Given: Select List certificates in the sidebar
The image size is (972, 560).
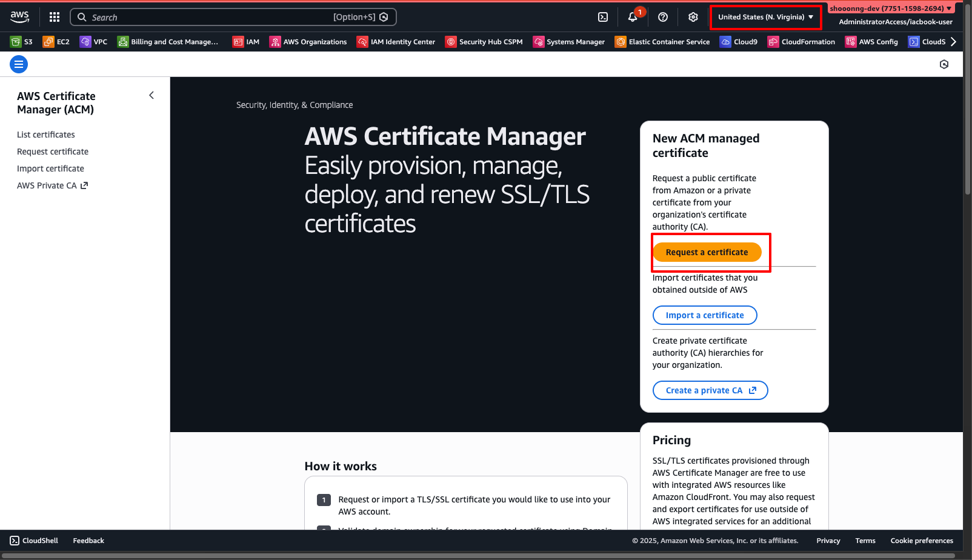Looking at the screenshot, I should pyautogui.click(x=46, y=135).
